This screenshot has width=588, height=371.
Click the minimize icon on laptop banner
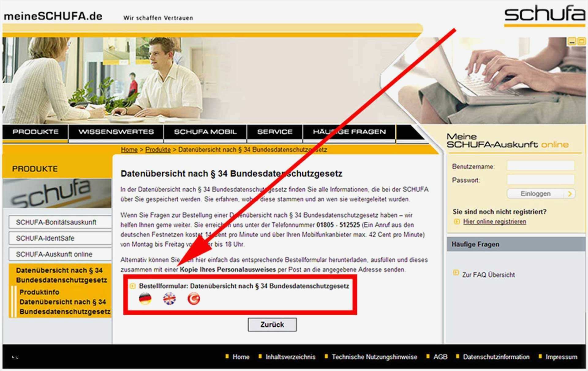click(x=571, y=41)
